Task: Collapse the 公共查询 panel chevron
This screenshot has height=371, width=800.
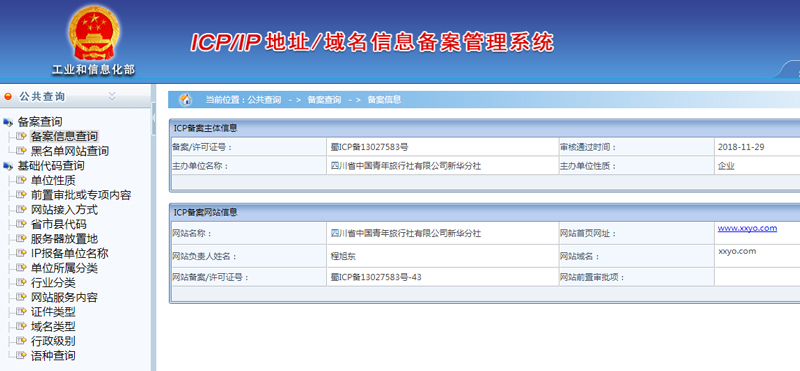Action: (x=112, y=96)
